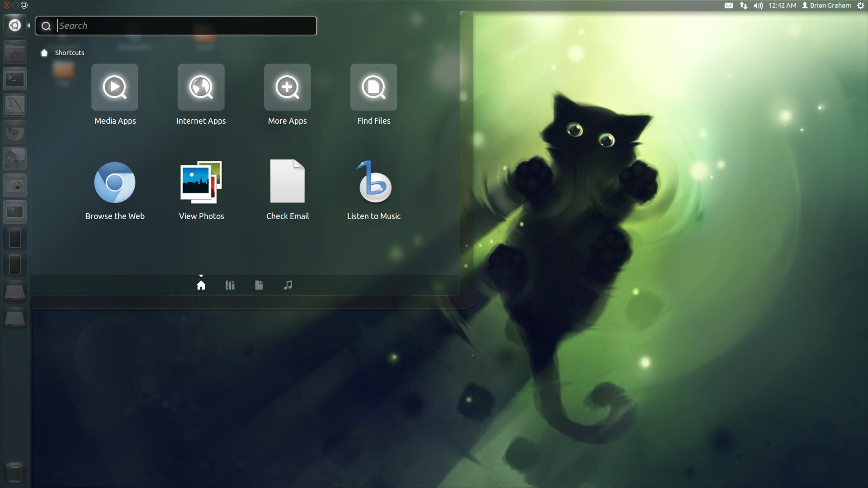Open the network connections indicator

coord(744,5)
